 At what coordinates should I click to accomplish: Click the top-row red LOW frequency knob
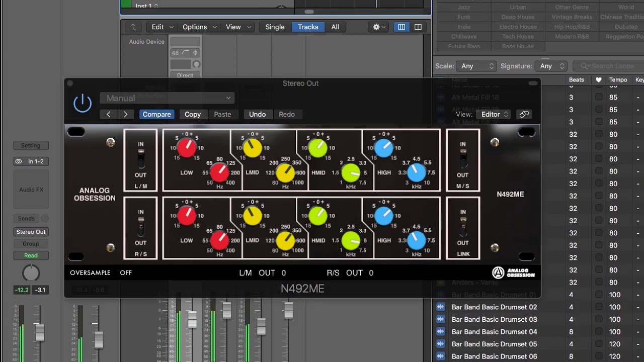point(219,173)
